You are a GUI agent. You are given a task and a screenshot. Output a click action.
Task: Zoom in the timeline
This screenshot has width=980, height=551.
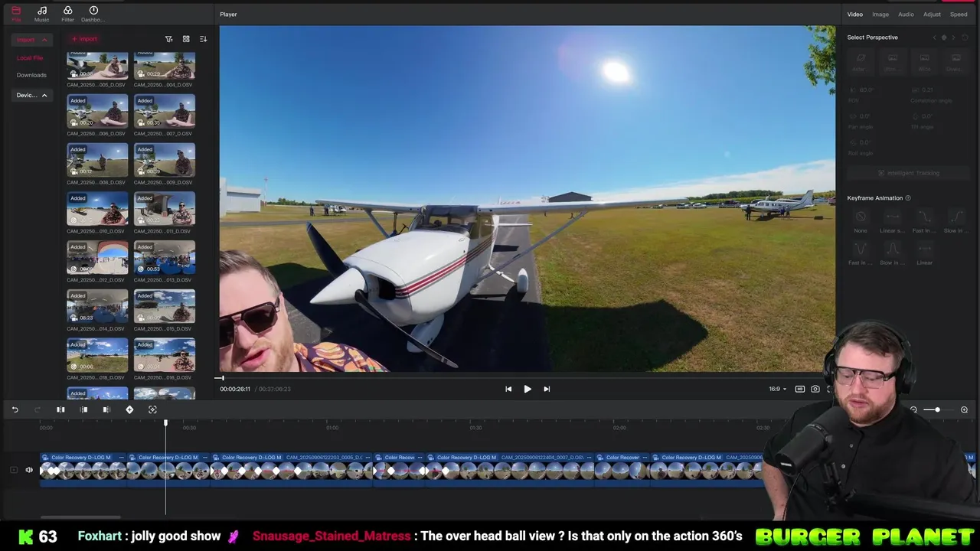click(x=964, y=409)
